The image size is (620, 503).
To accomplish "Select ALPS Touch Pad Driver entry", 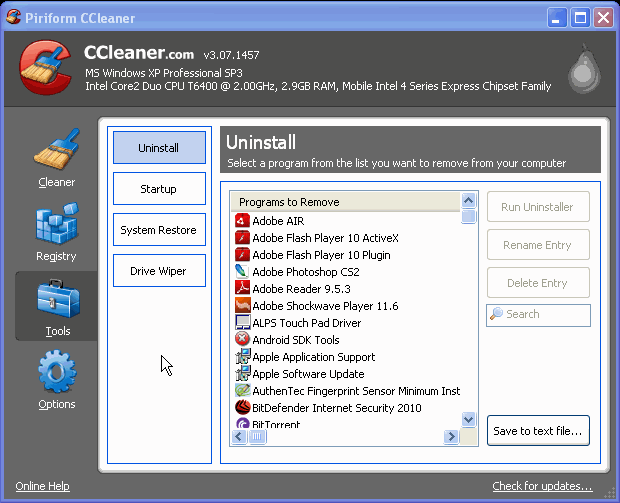I will [307, 323].
